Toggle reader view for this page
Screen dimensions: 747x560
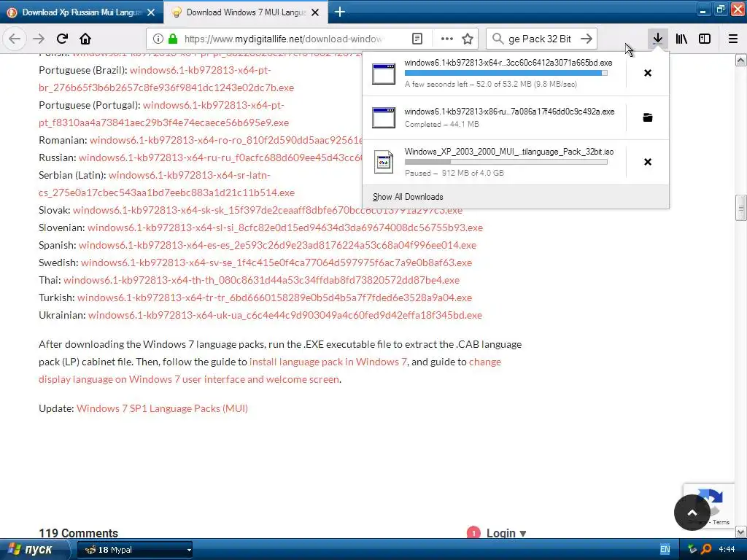coord(417,39)
